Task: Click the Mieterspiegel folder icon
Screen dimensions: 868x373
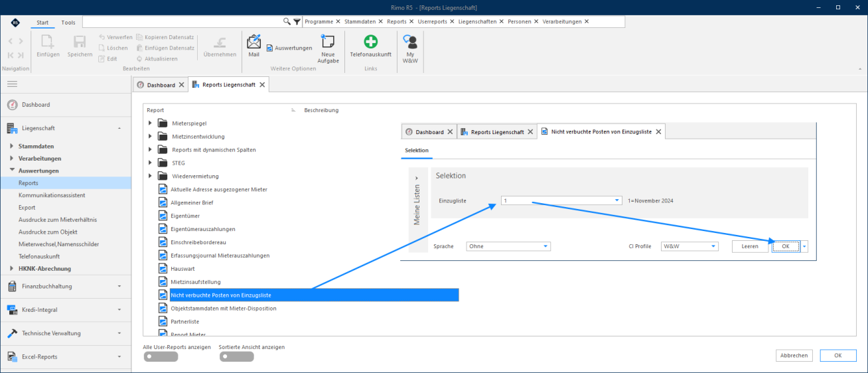Action: coord(163,123)
